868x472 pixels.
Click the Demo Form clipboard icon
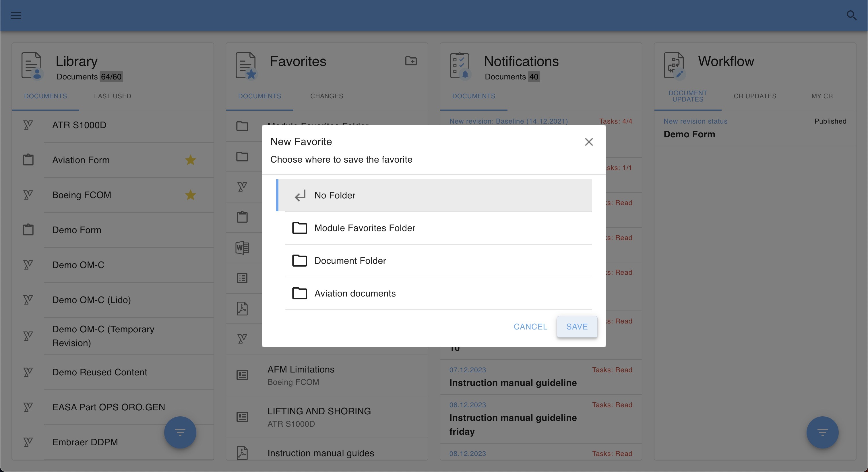tap(28, 230)
